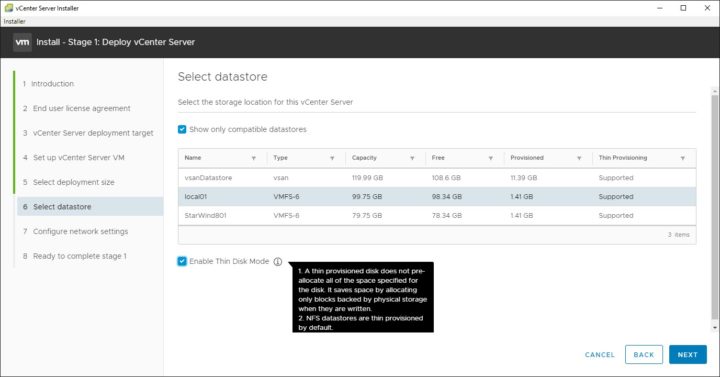
Task: Uncheck Show only compatible datastores
Action: coord(182,129)
